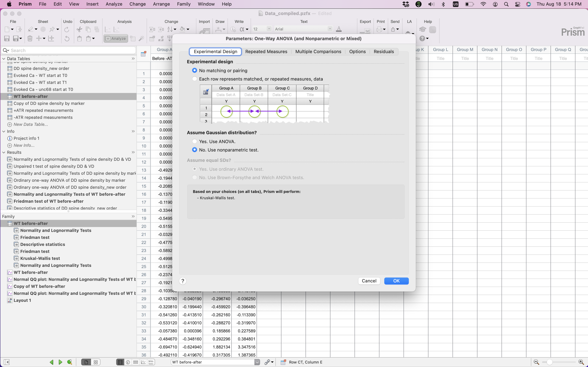Click the Save floppy disk icon
This screenshot has width=588, height=367.
tap(7, 38)
